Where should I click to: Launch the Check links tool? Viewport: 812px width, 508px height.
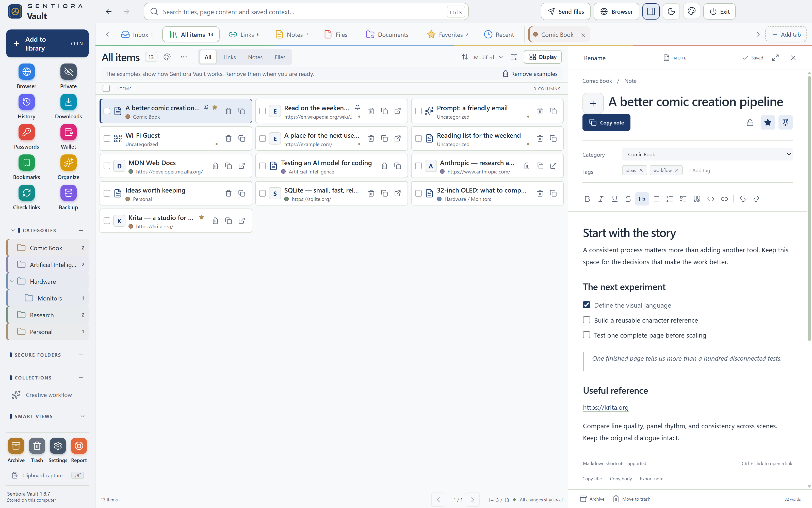(26, 193)
